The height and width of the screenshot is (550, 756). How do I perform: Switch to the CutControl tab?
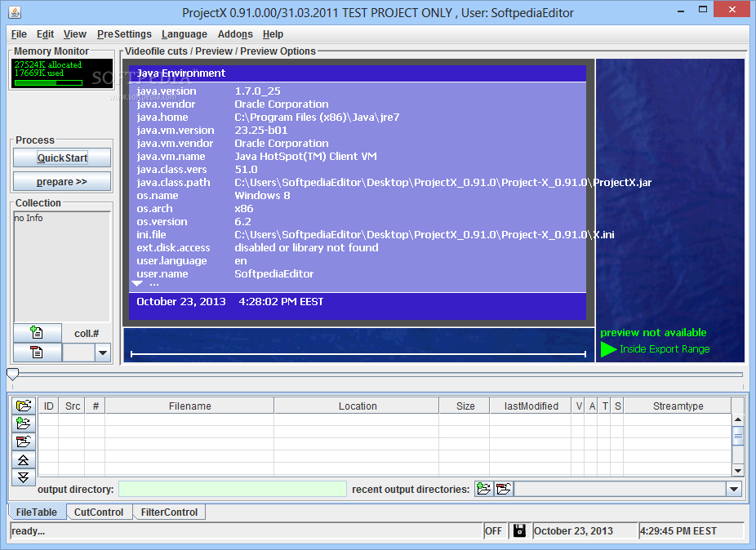point(99,512)
